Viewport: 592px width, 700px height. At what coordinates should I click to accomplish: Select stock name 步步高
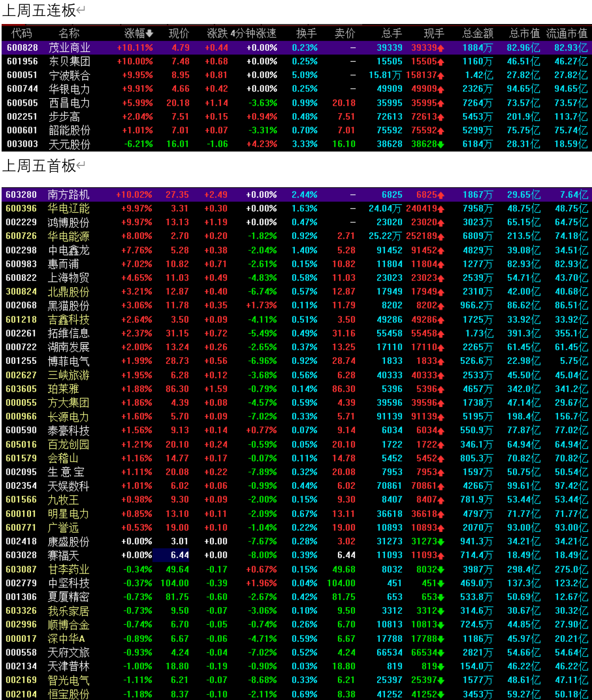tap(64, 117)
